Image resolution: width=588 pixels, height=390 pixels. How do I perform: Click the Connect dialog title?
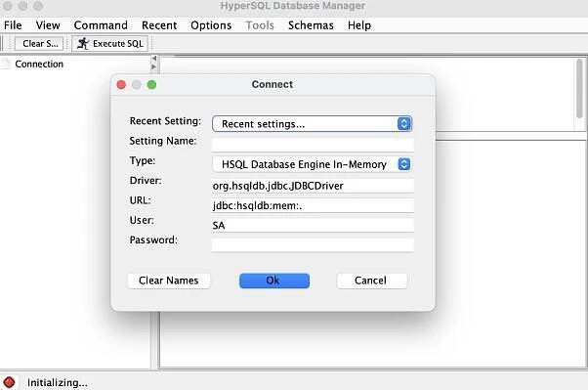pos(273,84)
